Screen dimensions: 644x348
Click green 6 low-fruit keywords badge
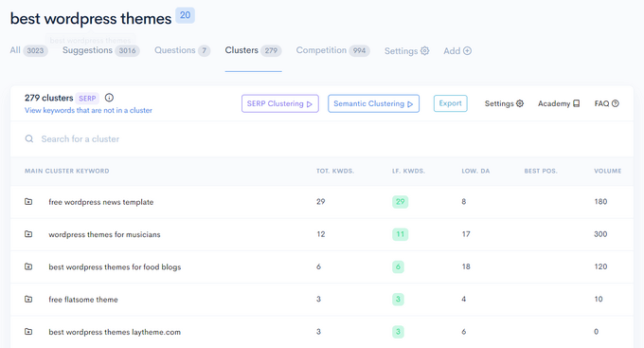[398, 266]
